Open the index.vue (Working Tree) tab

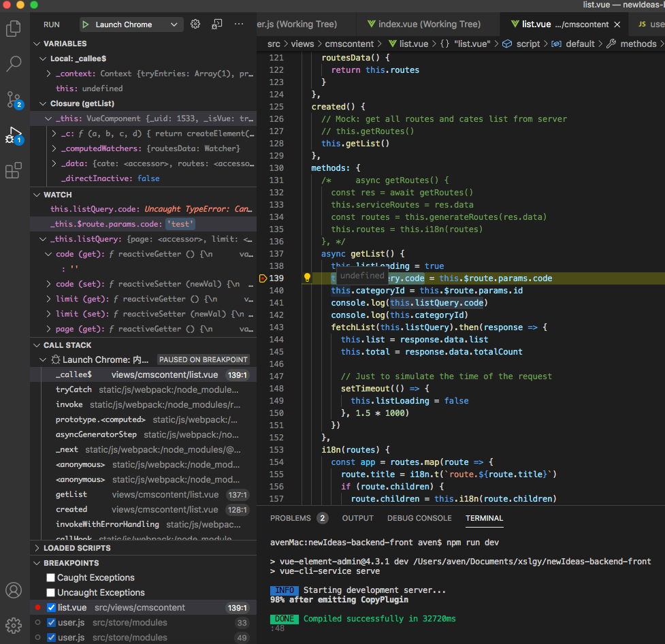[x=423, y=24]
